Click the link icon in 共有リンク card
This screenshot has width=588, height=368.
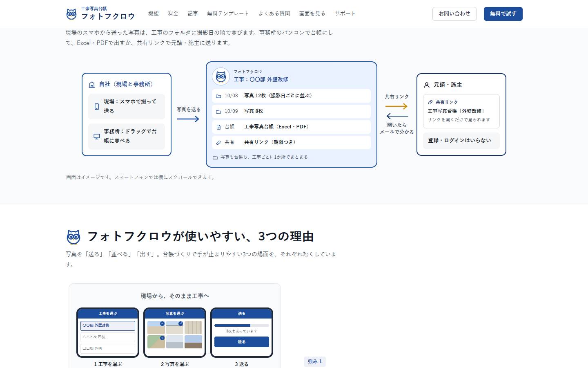click(430, 102)
